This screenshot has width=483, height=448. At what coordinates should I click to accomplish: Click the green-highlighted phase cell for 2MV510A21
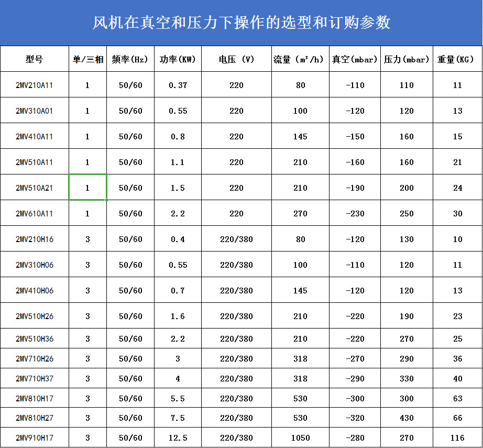[x=87, y=187]
